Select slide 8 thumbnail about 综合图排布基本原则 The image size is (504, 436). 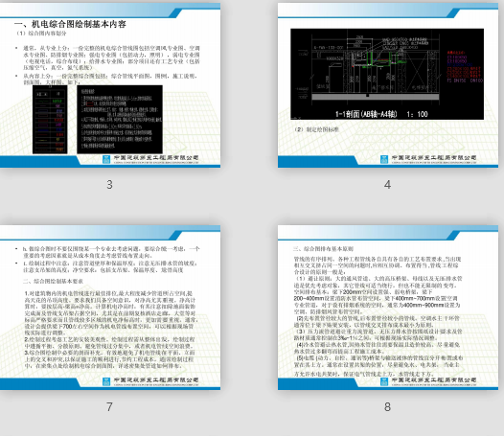tap(388, 308)
